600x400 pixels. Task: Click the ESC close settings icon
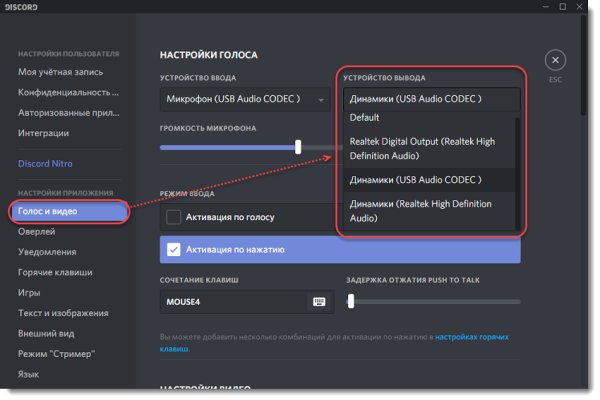555,61
